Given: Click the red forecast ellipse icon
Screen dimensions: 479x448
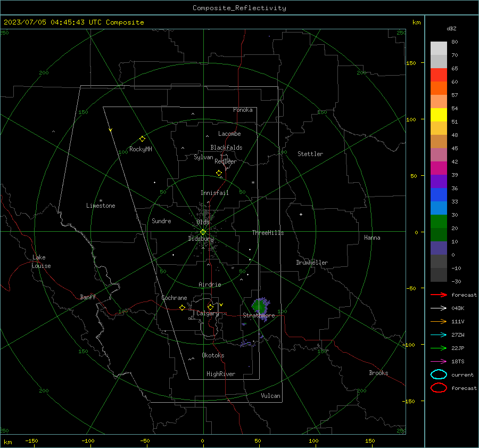Looking at the screenshot, I should [x=439, y=388].
